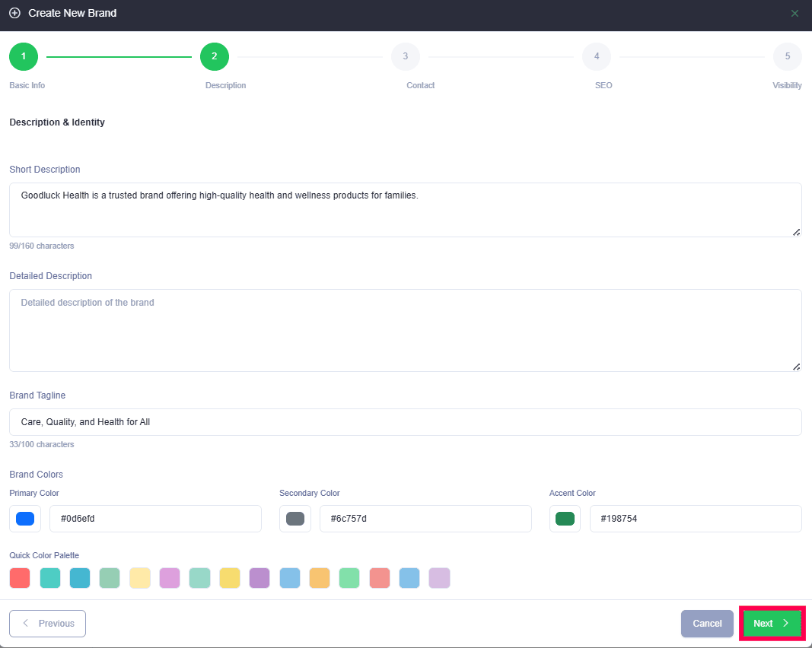Open the Accent Color picker swatch
Screen dimensions: 812x648
(x=565, y=519)
